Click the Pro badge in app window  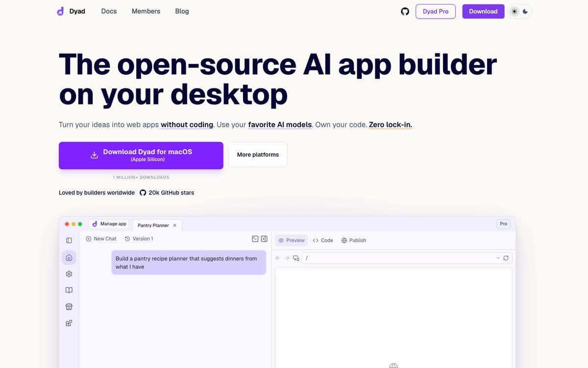503,224
